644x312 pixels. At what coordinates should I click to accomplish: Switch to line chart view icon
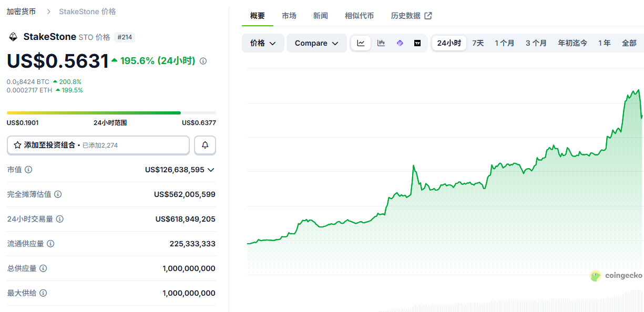coord(361,43)
